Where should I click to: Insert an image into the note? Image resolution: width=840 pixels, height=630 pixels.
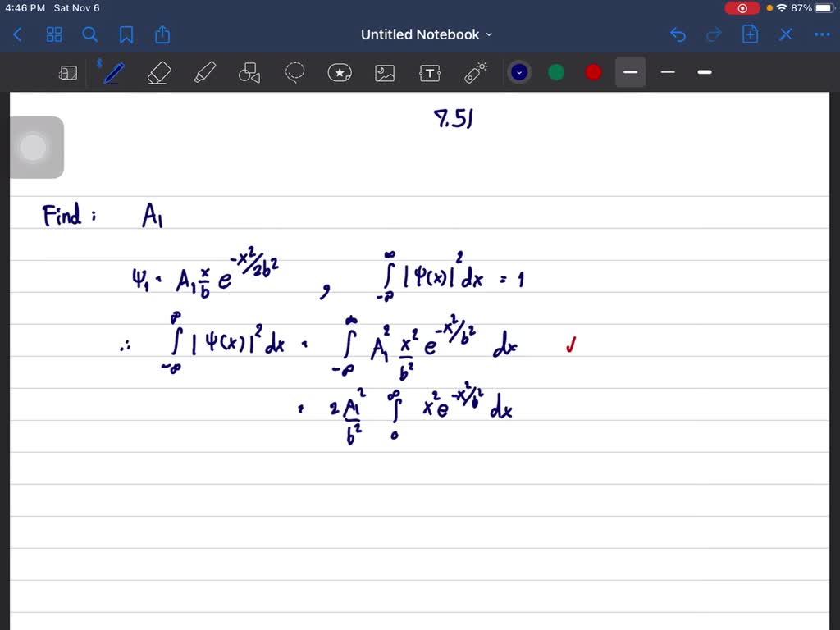(x=385, y=72)
